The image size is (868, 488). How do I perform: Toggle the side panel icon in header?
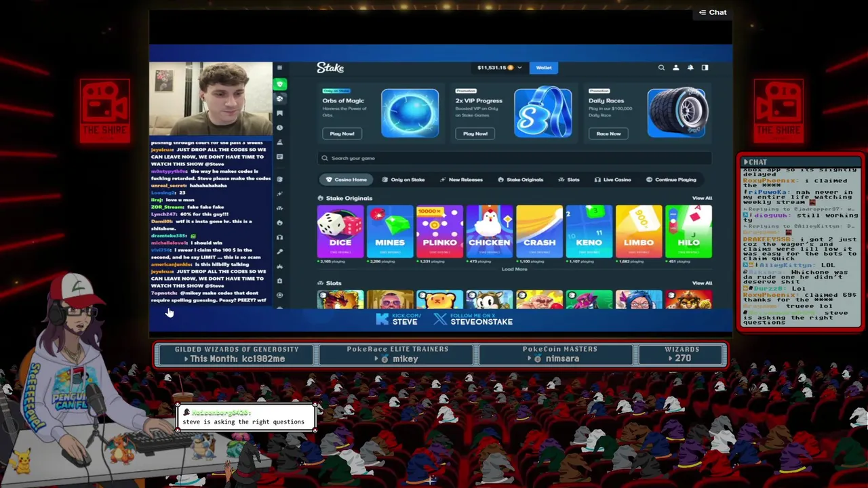(x=705, y=68)
